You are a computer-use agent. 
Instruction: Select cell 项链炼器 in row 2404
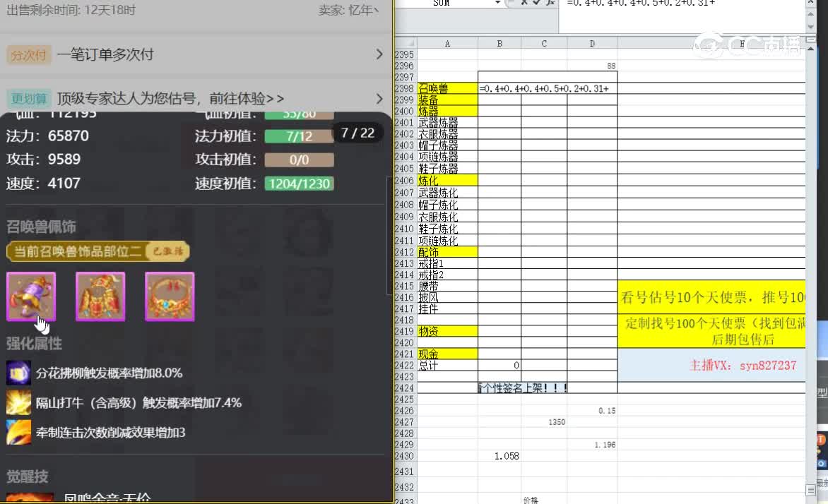coord(447,157)
